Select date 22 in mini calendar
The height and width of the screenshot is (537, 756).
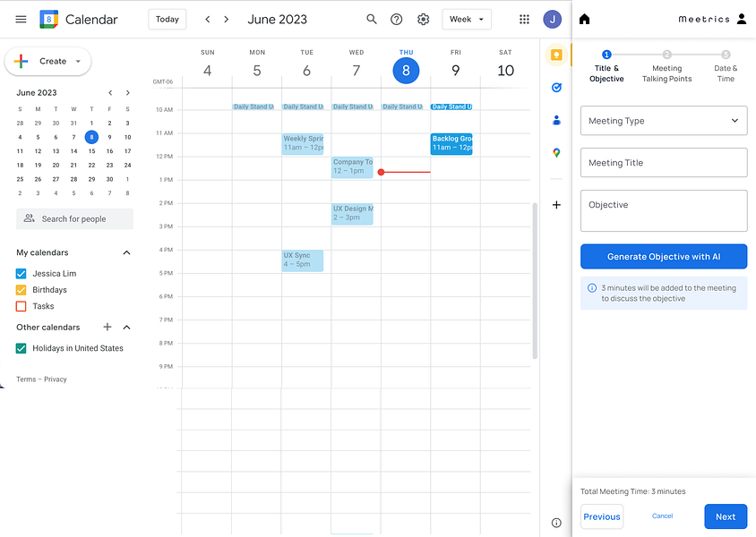tap(91, 165)
